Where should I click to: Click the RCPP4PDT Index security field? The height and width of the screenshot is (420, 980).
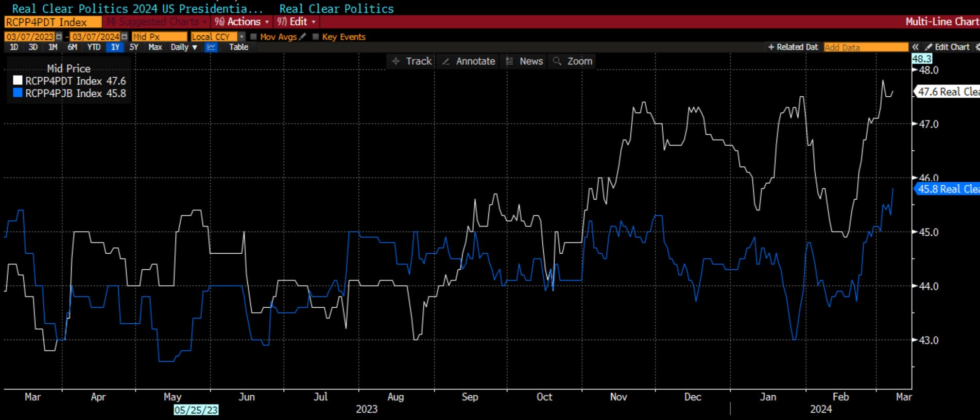(53, 22)
